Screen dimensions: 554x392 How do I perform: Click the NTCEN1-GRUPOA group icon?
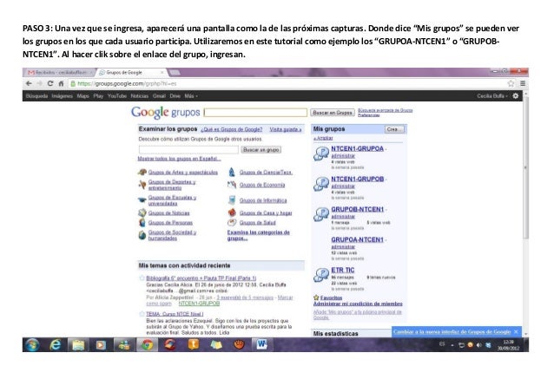320,154
